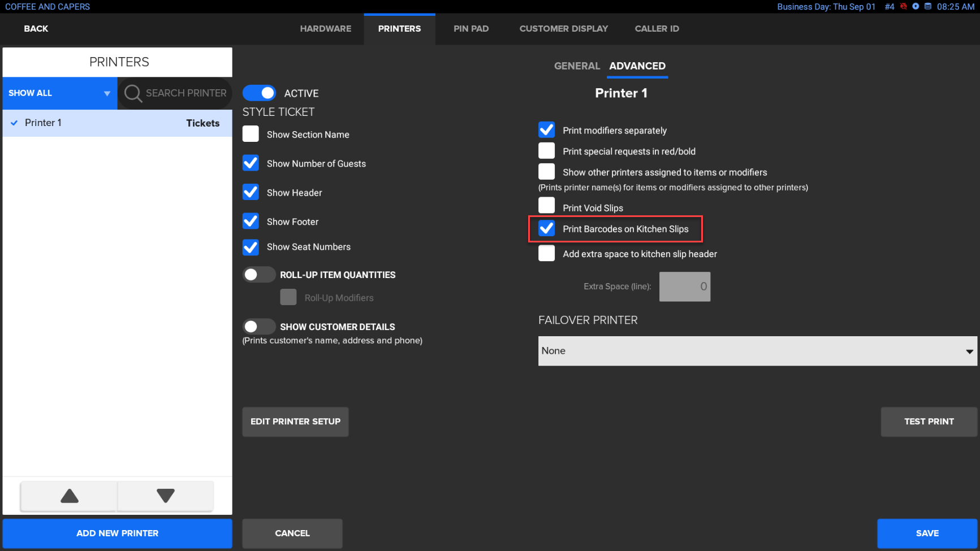Open the Pin Pad tab
Screen dimensions: 980x551
(470, 29)
